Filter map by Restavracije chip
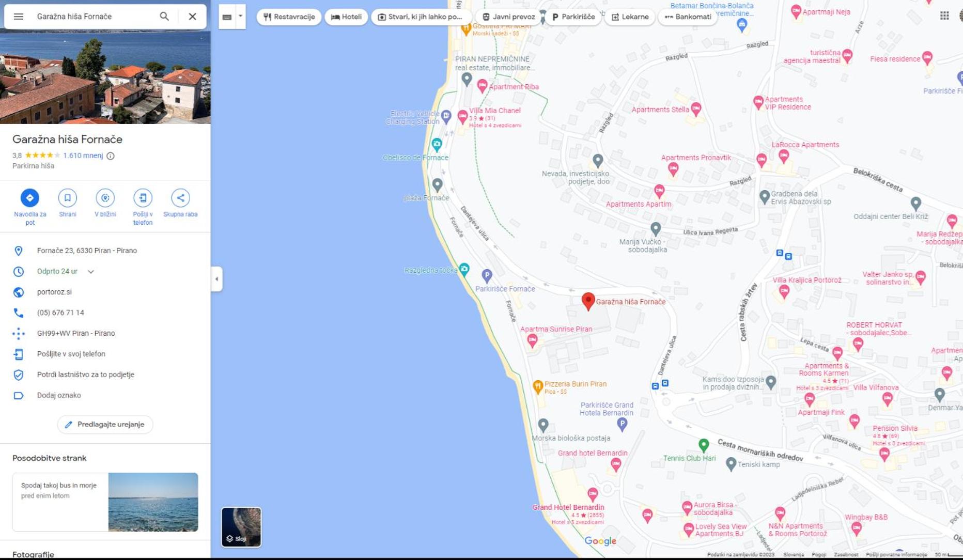This screenshot has height=560, width=963. click(x=289, y=17)
